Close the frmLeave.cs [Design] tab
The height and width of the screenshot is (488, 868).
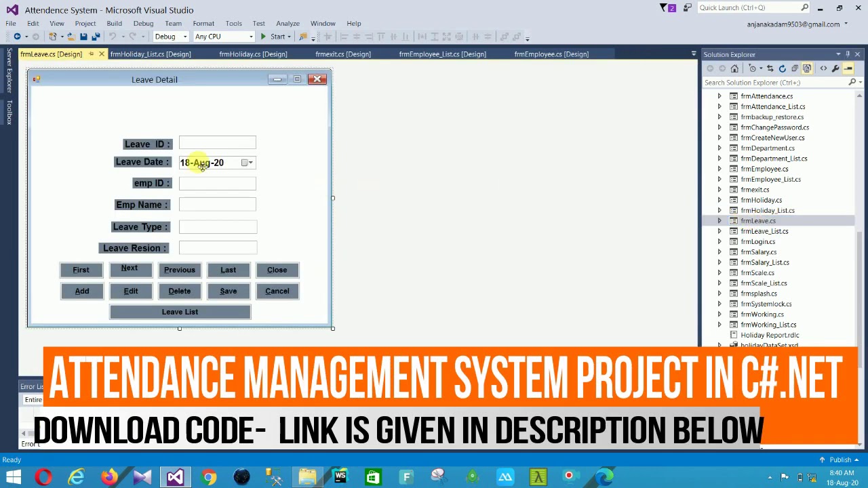coord(102,54)
